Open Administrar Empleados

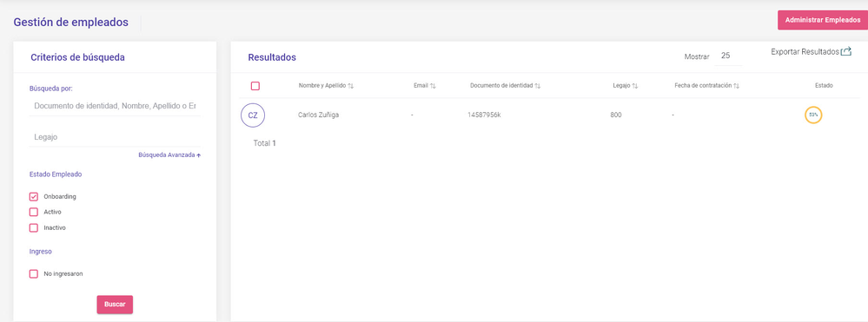823,20
